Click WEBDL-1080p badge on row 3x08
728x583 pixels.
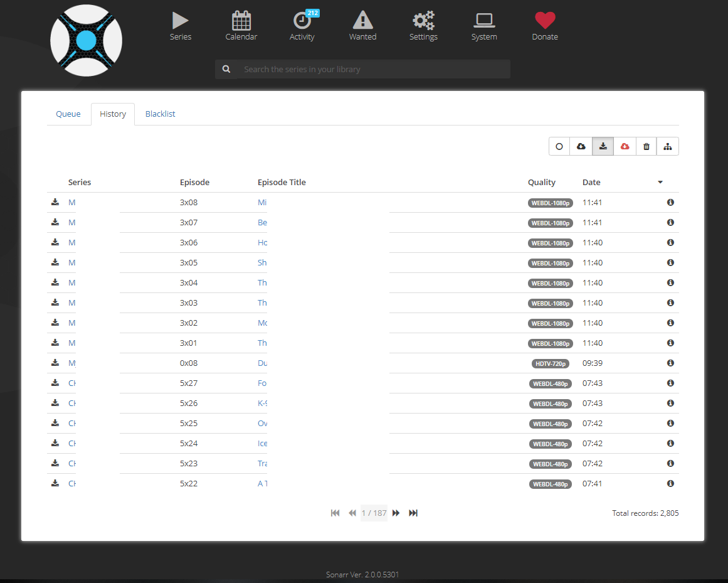coord(550,203)
